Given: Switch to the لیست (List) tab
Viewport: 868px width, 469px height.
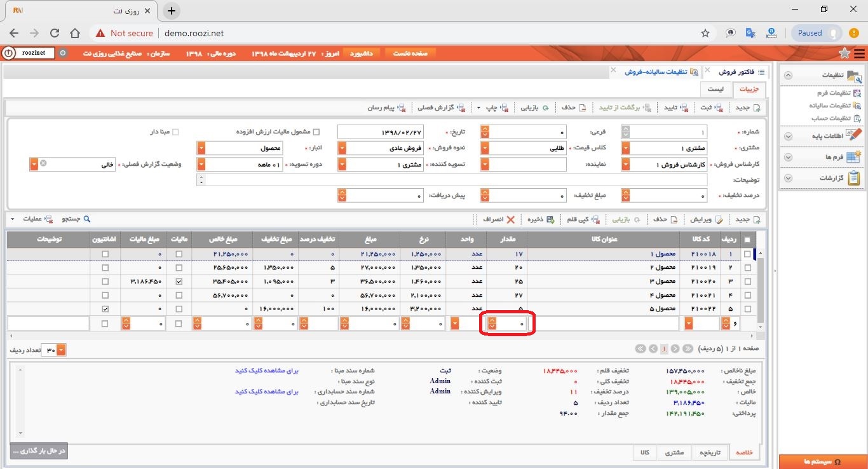Looking at the screenshot, I should point(716,90).
